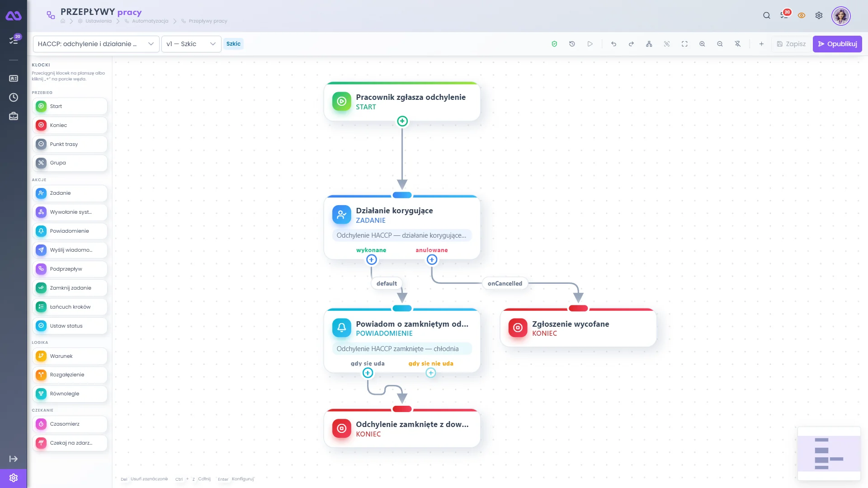
Task: Open the Automatyzacja breadcrumb
Action: [150, 21]
